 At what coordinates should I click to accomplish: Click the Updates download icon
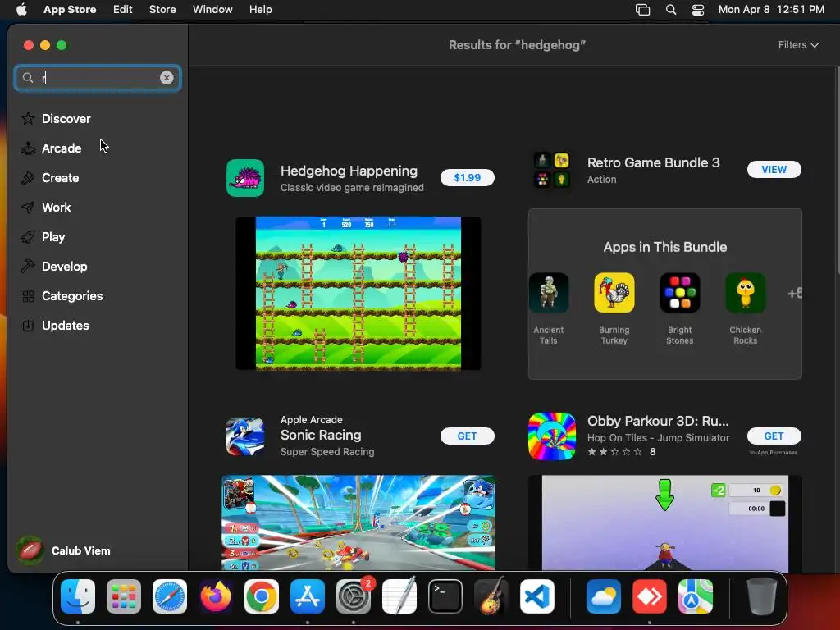[x=28, y=325]
